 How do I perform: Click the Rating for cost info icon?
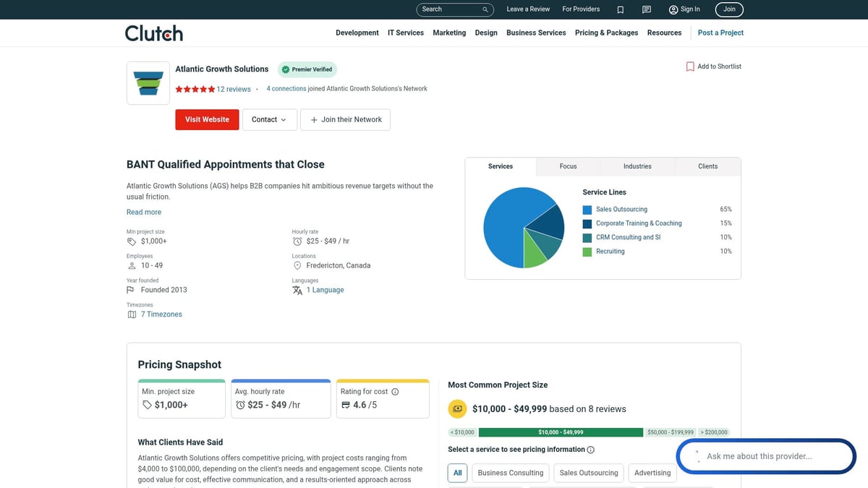[395, 392]
